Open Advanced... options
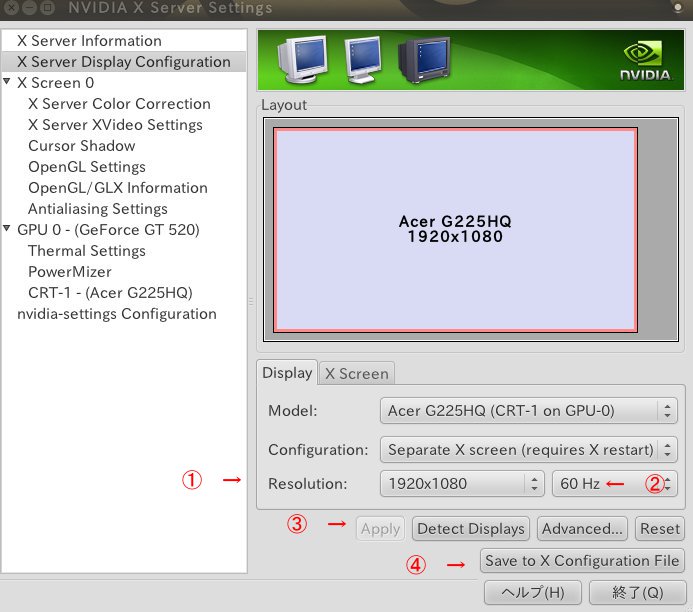The height and width of the screenshot is (612, 693). pyautogui.click(x=582, y=528)
